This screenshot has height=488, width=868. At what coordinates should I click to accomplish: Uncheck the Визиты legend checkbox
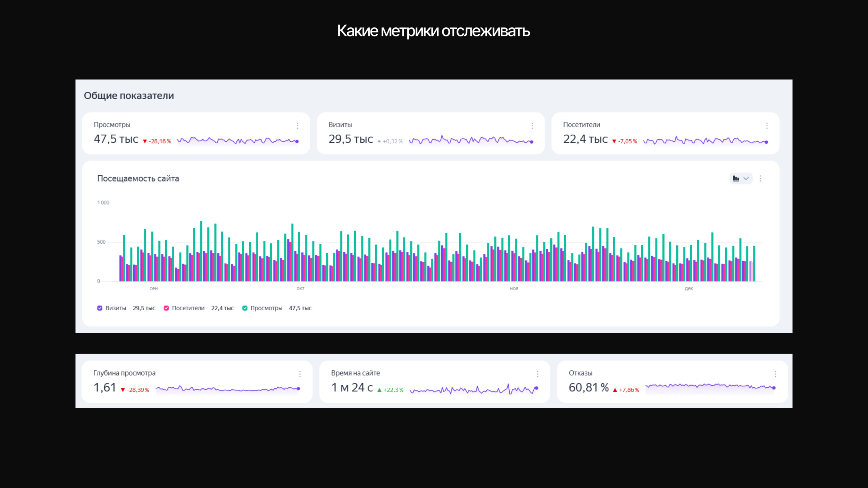pos(100,308)
